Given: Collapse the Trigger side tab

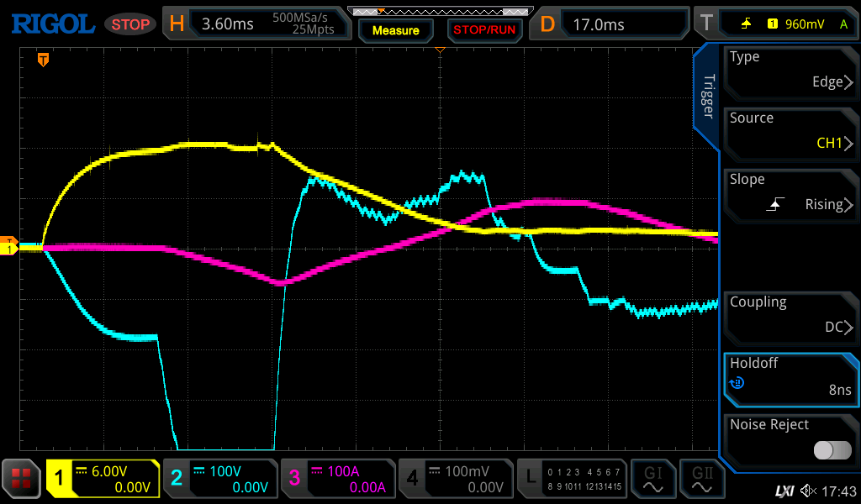Looking at the screenshot, I should coord(708,97).
